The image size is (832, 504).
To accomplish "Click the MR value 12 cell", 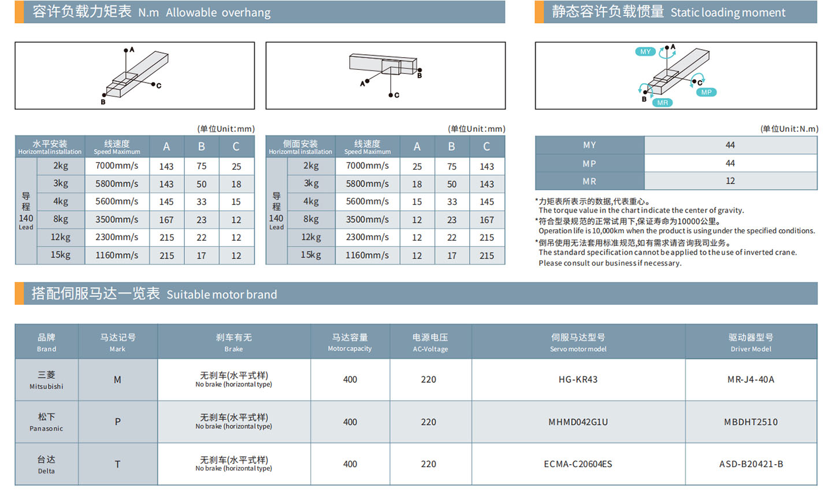I will coord(730,181).
